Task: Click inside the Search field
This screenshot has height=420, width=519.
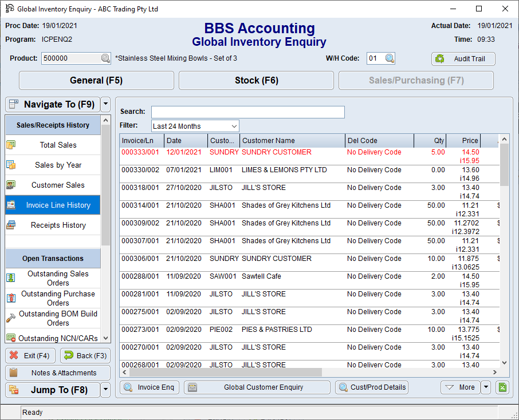Action: [x=247, y=112]
